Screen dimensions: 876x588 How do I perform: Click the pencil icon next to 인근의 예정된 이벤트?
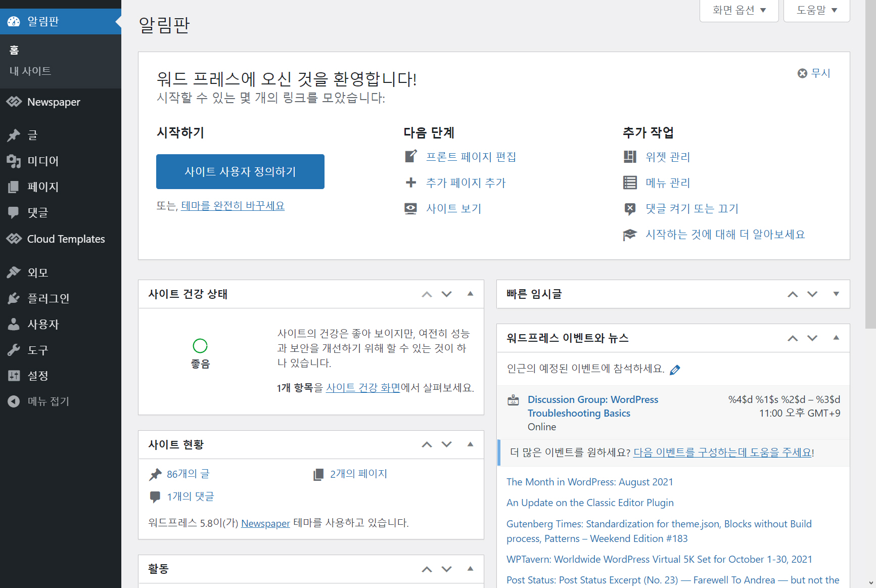tap(675, 369)
